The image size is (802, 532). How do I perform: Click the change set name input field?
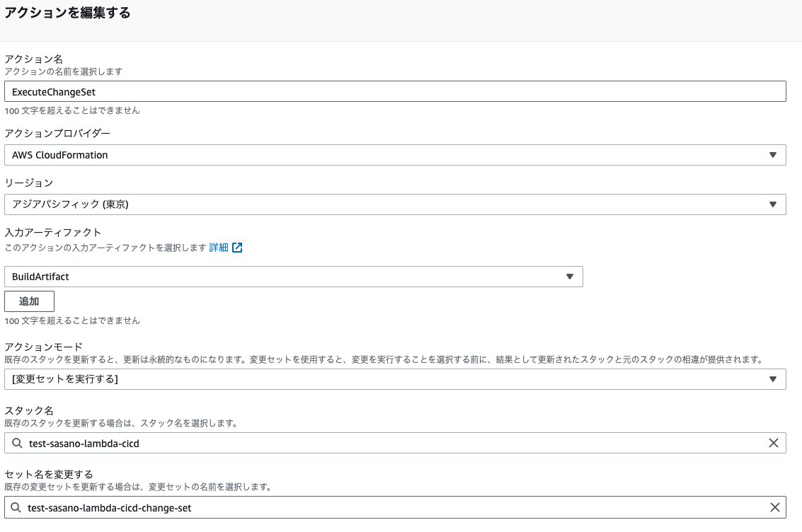pos(354,507)
